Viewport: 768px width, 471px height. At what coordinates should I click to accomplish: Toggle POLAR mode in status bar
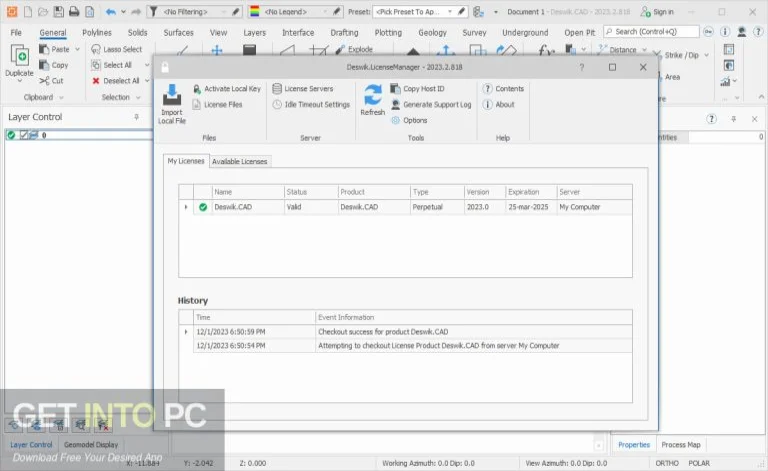pos(699,463)
